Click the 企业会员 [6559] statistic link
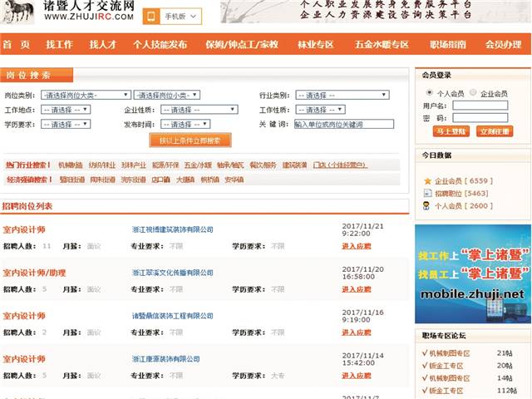 [x=464, y=181]
